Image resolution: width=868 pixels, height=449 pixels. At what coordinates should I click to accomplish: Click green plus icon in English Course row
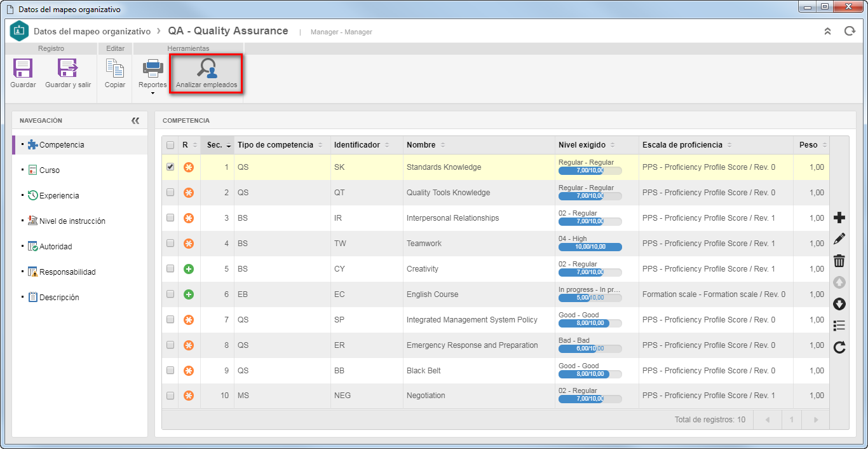(189, 294)
